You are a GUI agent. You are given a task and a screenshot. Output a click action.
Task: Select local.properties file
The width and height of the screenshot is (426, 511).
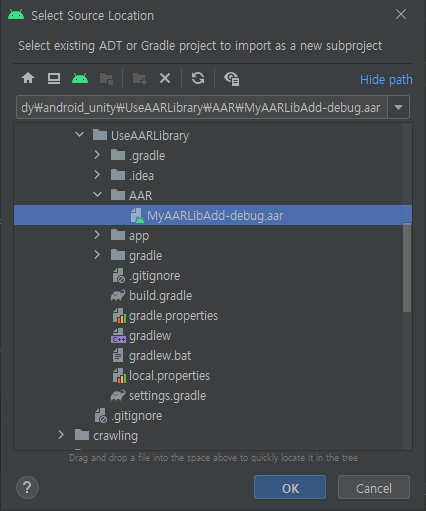(169, 376)
